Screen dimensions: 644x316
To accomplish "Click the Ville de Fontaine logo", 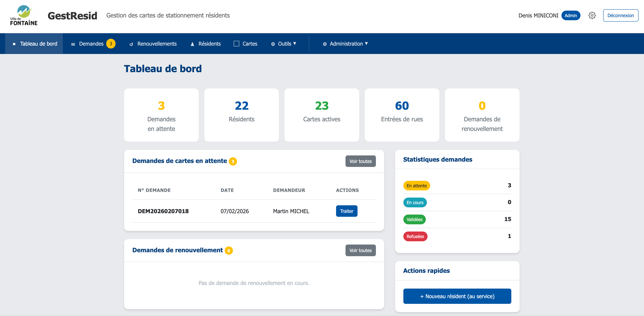I will point(24,15).
